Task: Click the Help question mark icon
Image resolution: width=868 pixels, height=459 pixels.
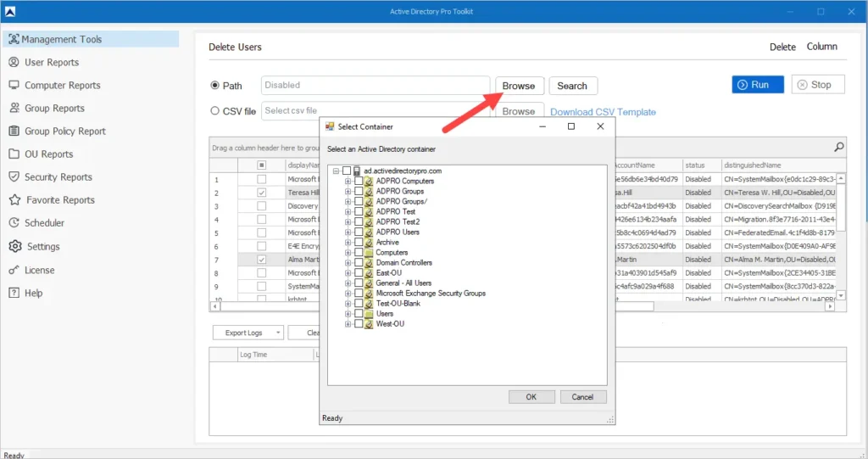Action: [14, 293]
